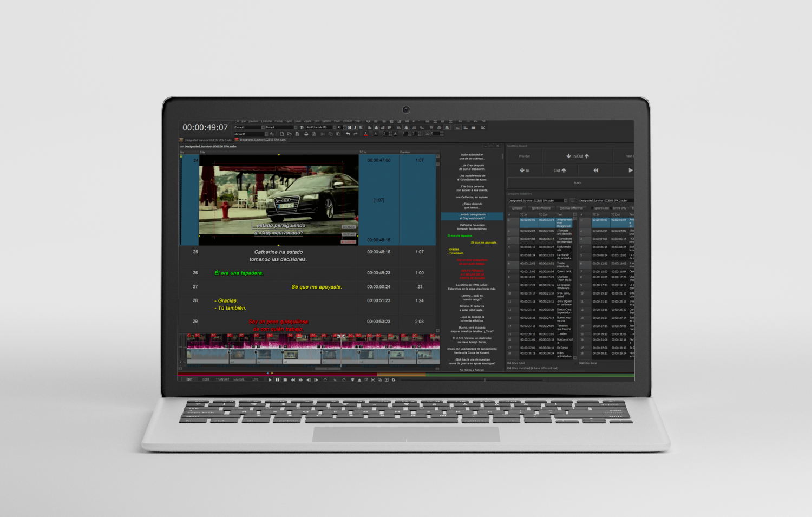812x517 pixels.
Task: Open the (Default) style dropdown
Action: pos(263,127)
